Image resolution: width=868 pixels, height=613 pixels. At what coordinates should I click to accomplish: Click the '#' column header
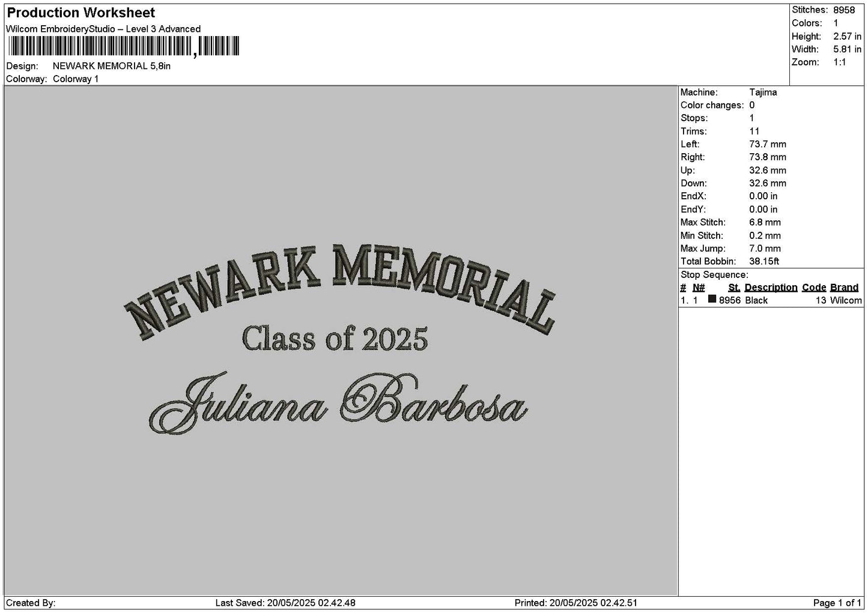683,288
